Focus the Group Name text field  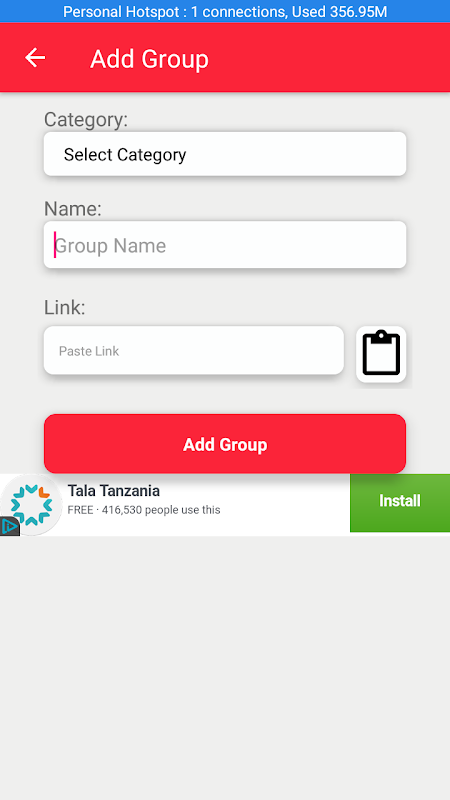point(225,245)
